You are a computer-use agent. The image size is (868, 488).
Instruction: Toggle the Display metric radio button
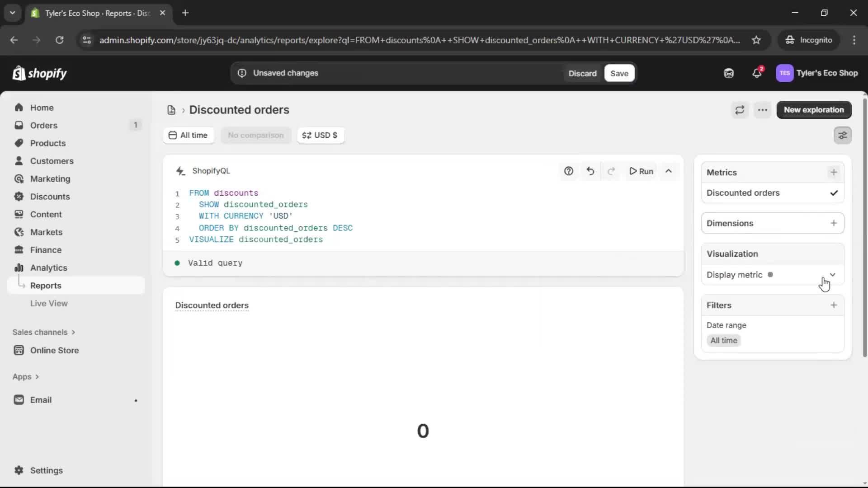click(x=769, y=274)
